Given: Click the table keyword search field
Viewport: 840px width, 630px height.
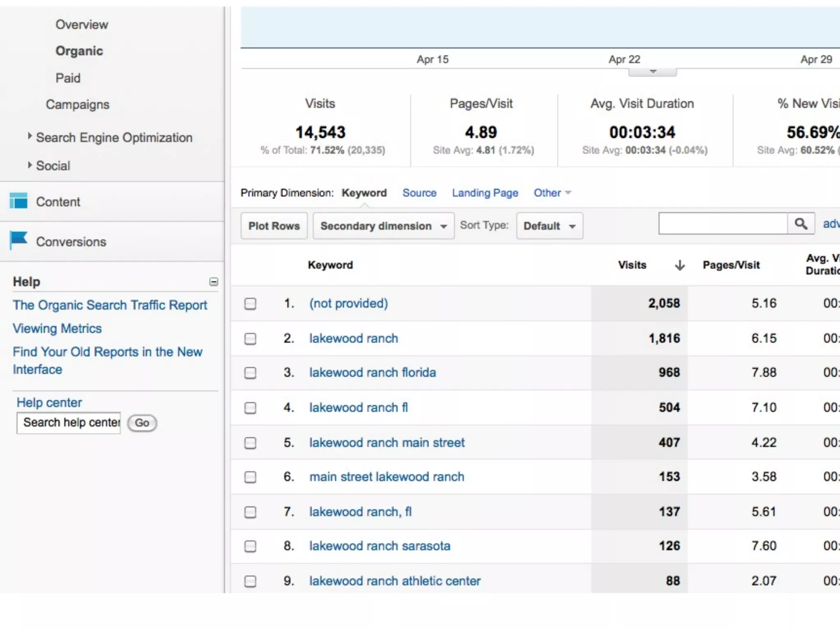Looking at the screenshot, I should click(723, 224).
